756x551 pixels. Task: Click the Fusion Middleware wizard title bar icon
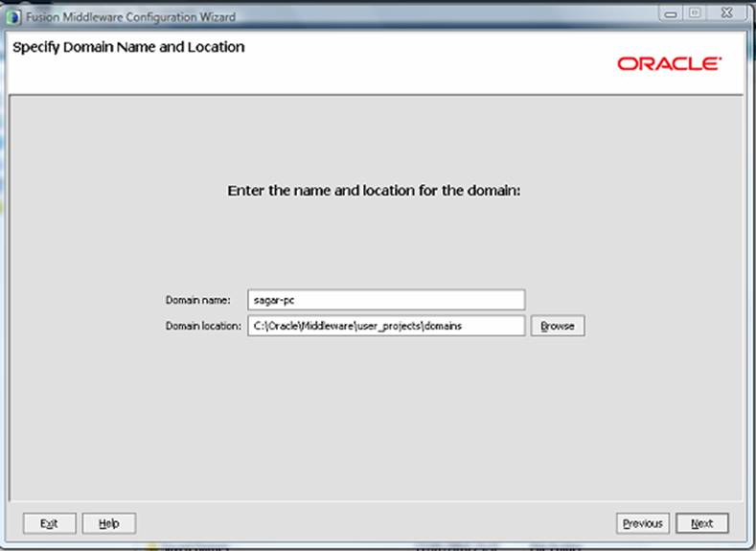(x=14, y=16)
